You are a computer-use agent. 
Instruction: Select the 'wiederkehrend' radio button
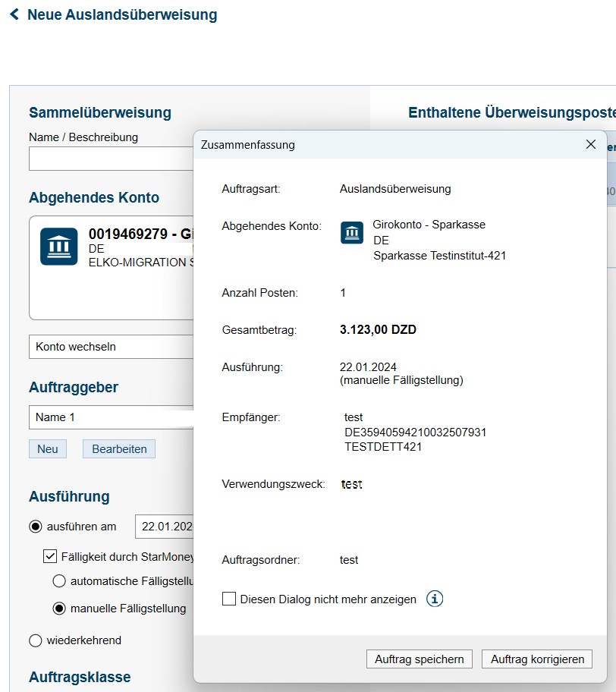tap(36, 640)
